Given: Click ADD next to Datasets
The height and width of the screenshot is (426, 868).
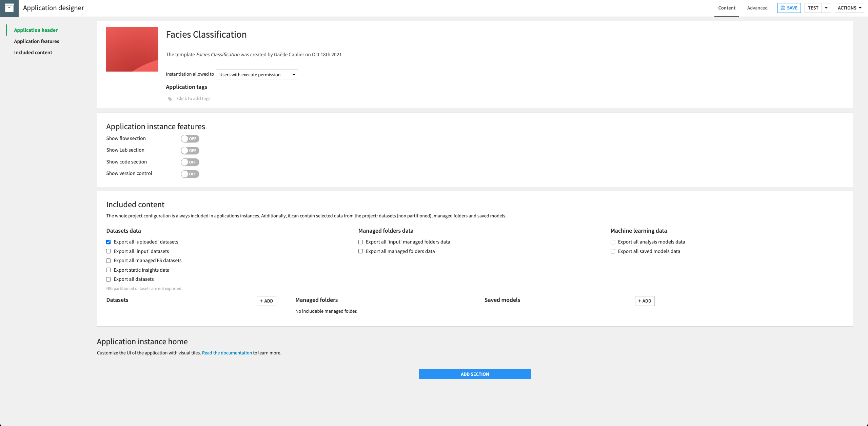Looking at the screenshot, I should click(266, 301).
